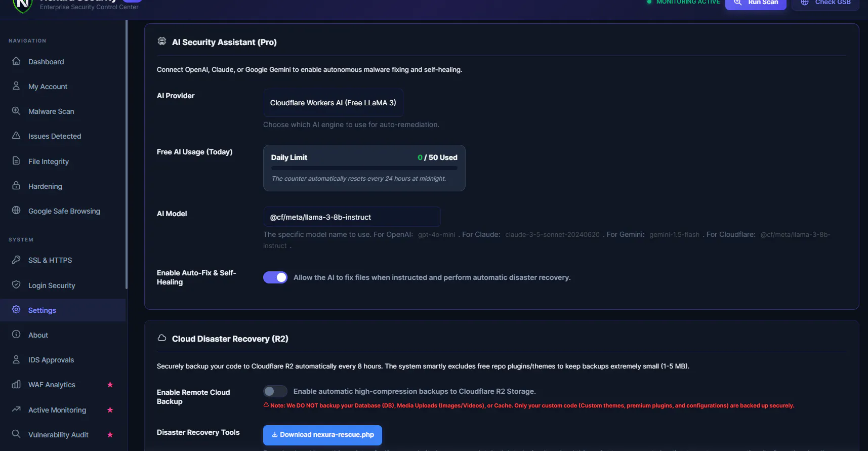Click the About info circle icon
This screenshot has width=868, height=451.
16,335
